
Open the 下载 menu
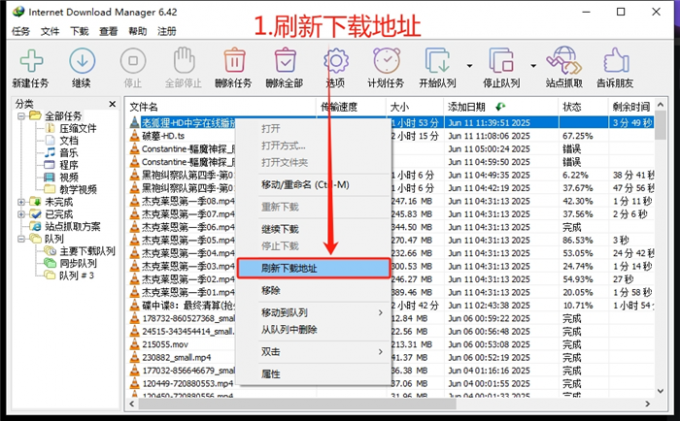pyautogui.click(x=79, y=31)
